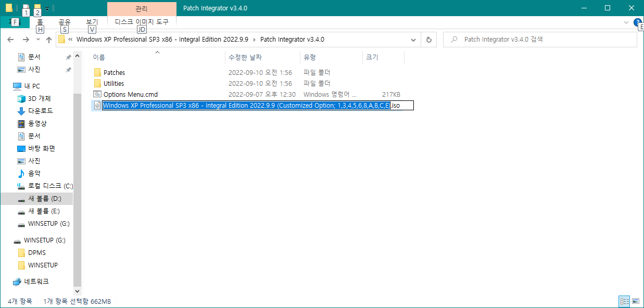Viewport: 644px width, 308px height.
Task: Select the Utilities folder icon
Action: 97,83
